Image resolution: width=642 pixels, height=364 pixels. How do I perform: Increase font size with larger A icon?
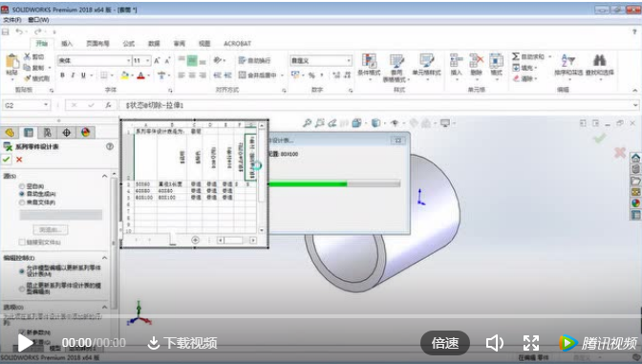157,60
